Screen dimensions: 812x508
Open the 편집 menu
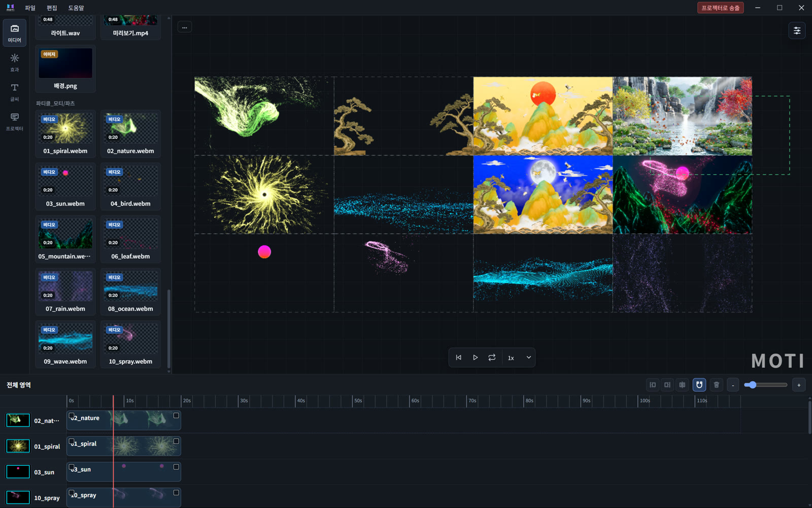[52, 8]
